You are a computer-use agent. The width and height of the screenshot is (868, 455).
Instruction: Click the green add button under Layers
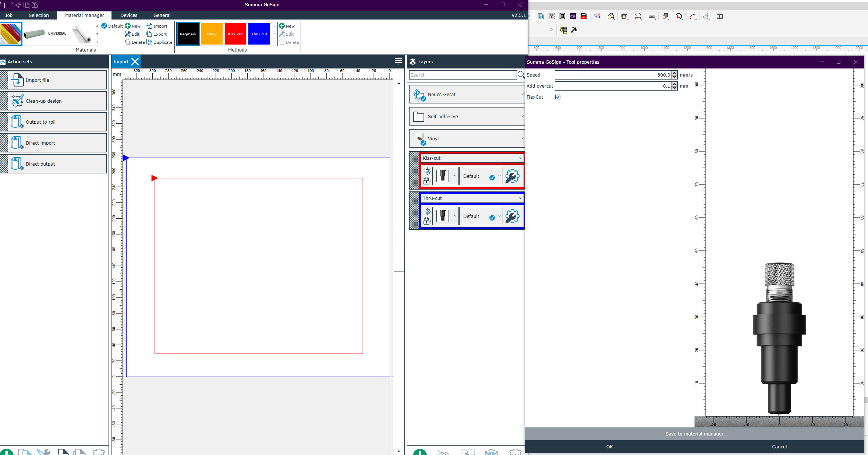point(420,452)
